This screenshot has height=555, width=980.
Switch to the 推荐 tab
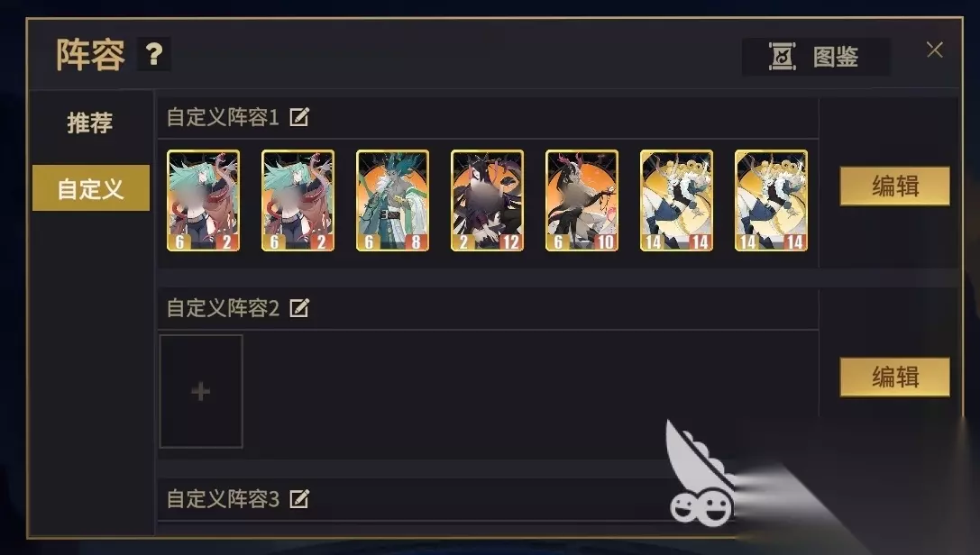(x=90, y=123)
